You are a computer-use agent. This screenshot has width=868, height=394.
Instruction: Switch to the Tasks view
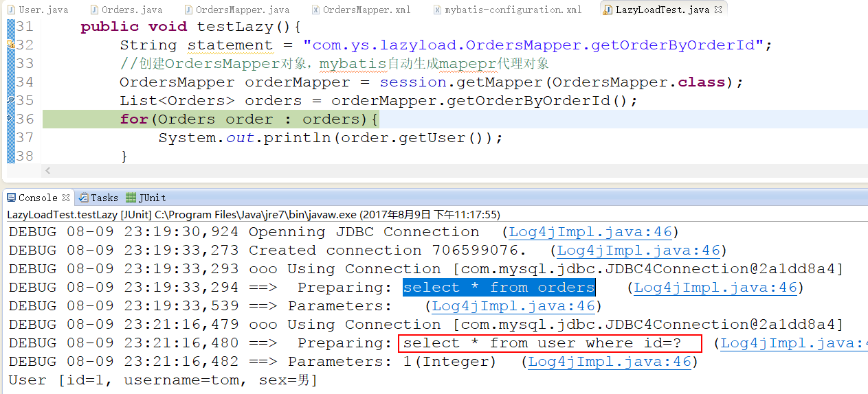pos(98,198)
